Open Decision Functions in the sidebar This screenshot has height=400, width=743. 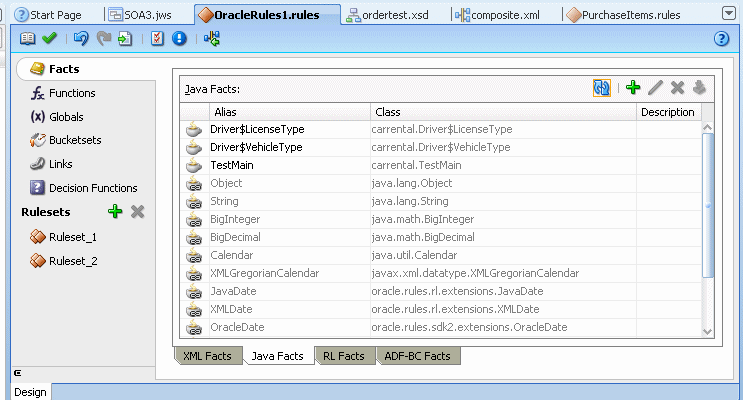(x=83, y=188)
